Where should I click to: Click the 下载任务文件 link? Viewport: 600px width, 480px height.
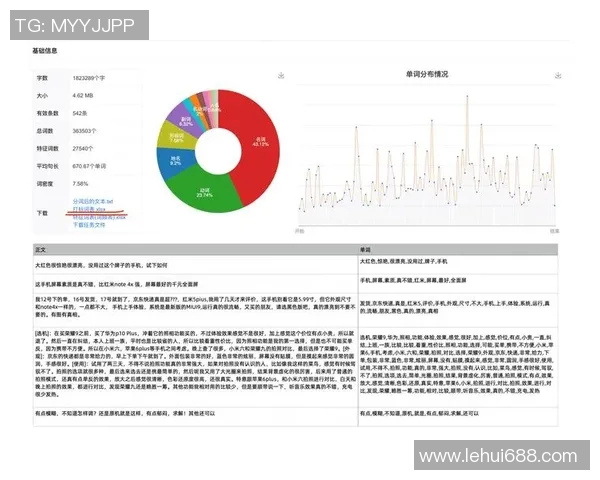[x=87, y=225]
